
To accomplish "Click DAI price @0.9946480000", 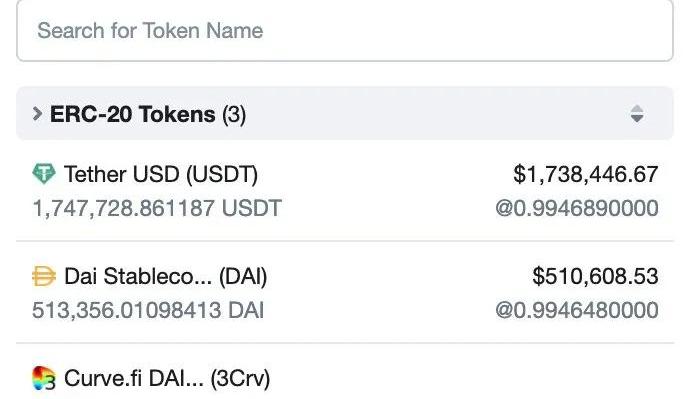I will coord(577,310).
